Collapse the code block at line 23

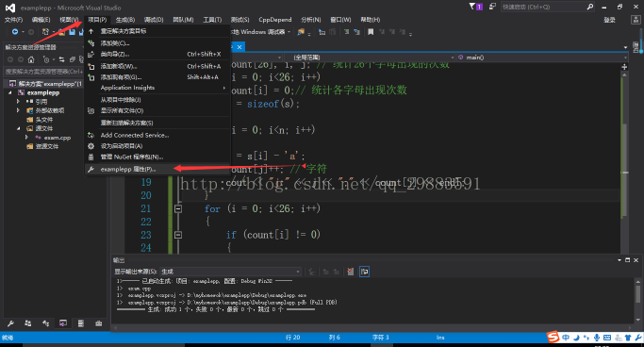point(178,235)
